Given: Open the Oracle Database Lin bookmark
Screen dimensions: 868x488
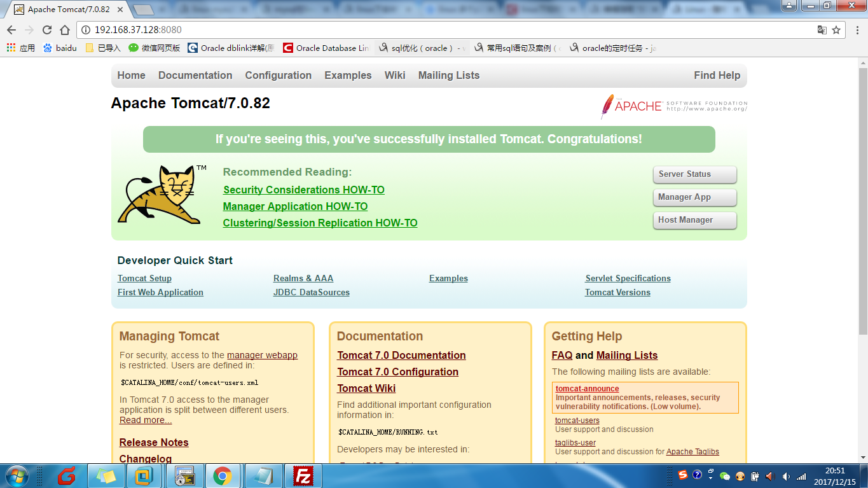Looking at the screenshot, I should point(326,48).
